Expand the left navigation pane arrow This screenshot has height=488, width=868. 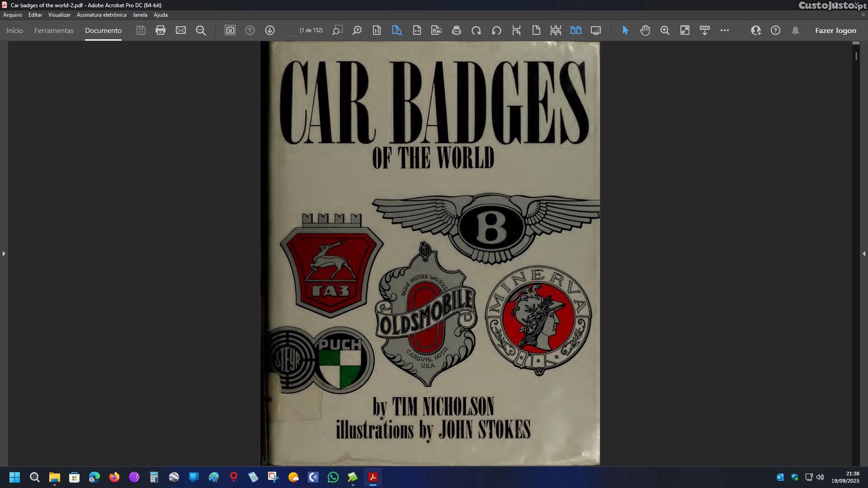[x=4, y=254]
